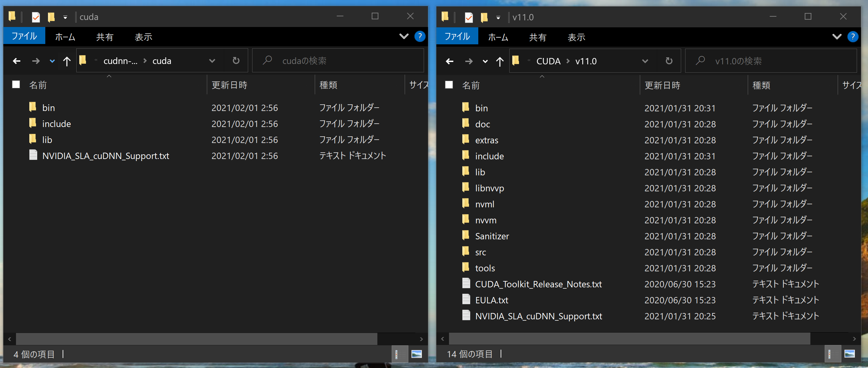Navigate to CUDA via the breadcrumb link
Screen dimensions: 868x368
tap(548, 61)
